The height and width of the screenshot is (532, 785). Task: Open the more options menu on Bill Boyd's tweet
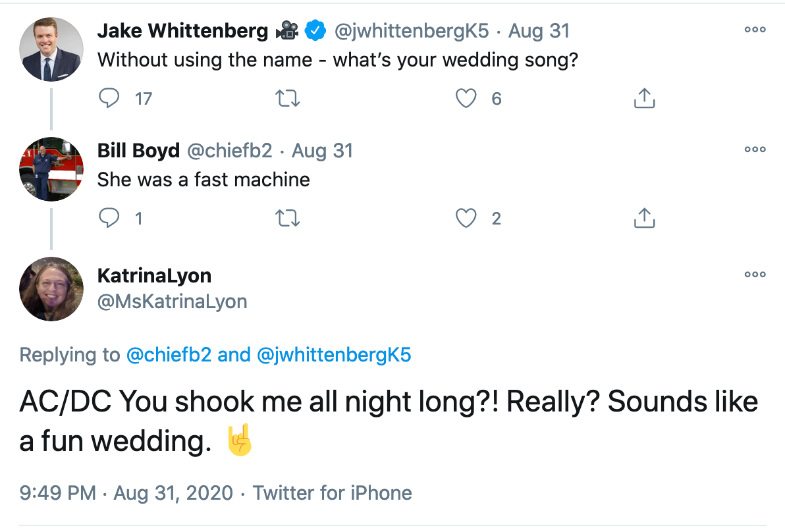755,149
